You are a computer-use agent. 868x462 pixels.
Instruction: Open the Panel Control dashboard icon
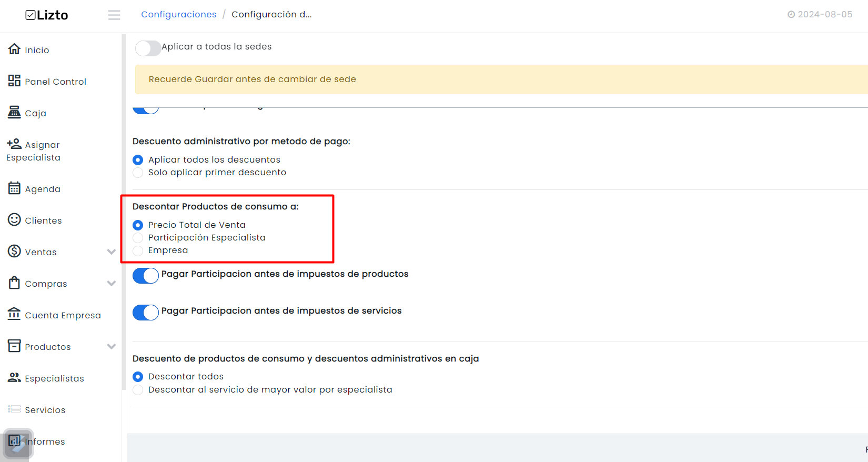[x=14, y=81]
